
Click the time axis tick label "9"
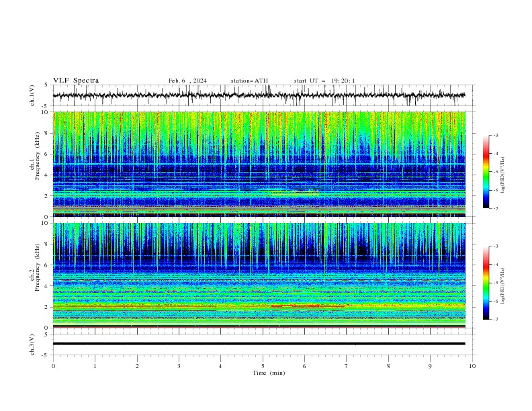[x=430, y=366]
